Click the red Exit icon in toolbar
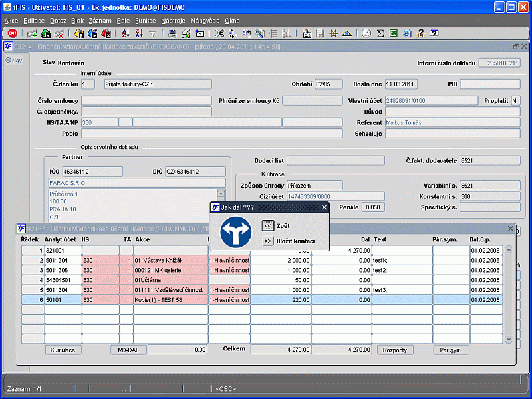The width and height of the screenshot is (532, 399). [x=12, y=33]
